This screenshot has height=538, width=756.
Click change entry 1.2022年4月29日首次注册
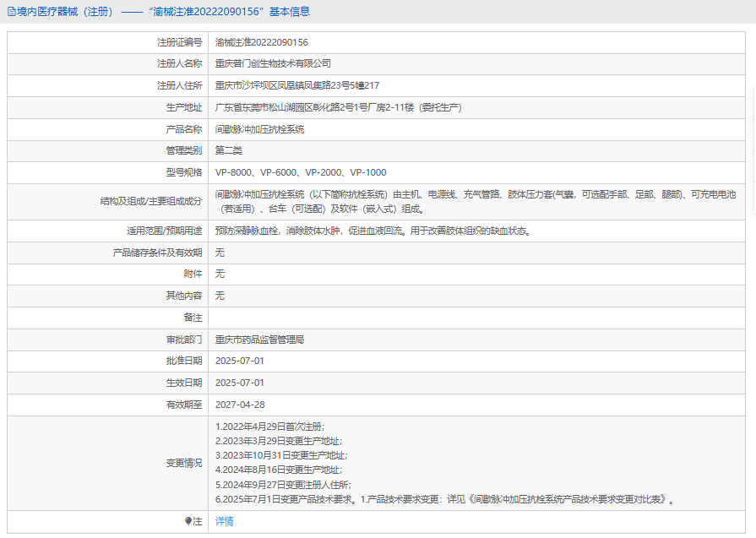[270, 427]
